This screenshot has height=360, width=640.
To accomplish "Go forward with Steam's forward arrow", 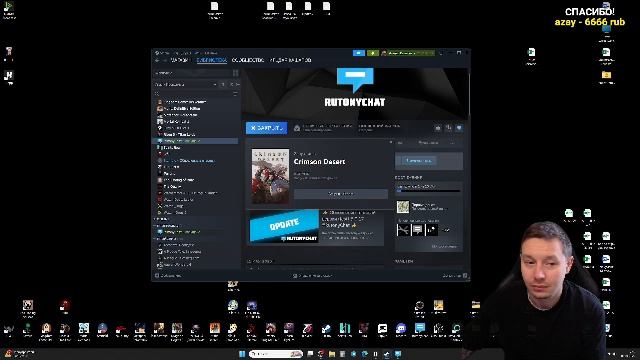I will [164, 60].
